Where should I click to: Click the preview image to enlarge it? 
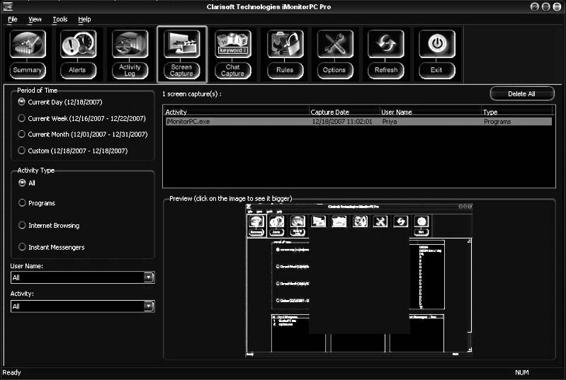coord(359,280)
